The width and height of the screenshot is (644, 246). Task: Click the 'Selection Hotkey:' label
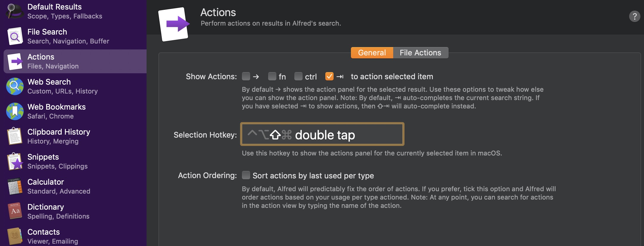pos(205,135)
